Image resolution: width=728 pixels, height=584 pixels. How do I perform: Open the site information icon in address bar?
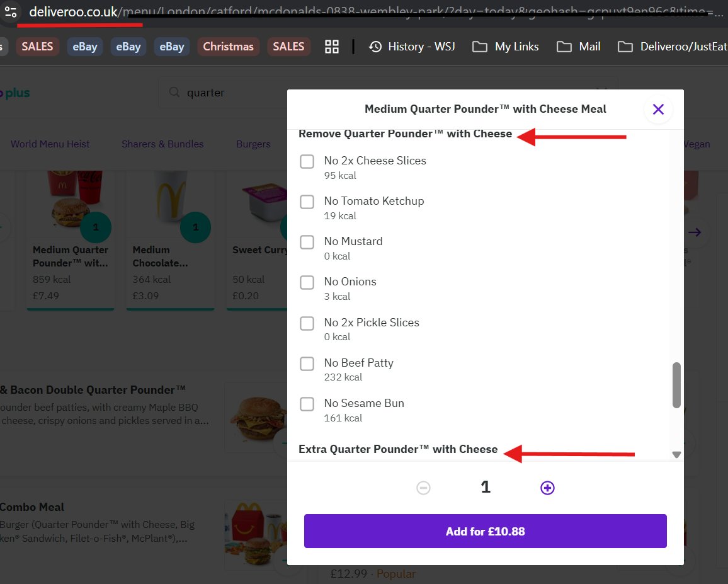[x=10, y=11]
